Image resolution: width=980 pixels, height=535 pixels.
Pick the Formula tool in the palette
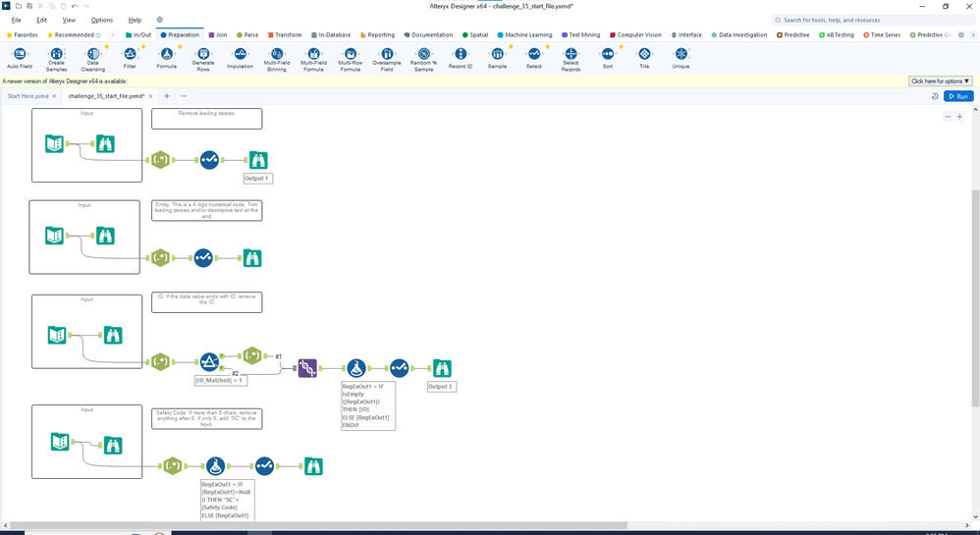pos(166,54)
